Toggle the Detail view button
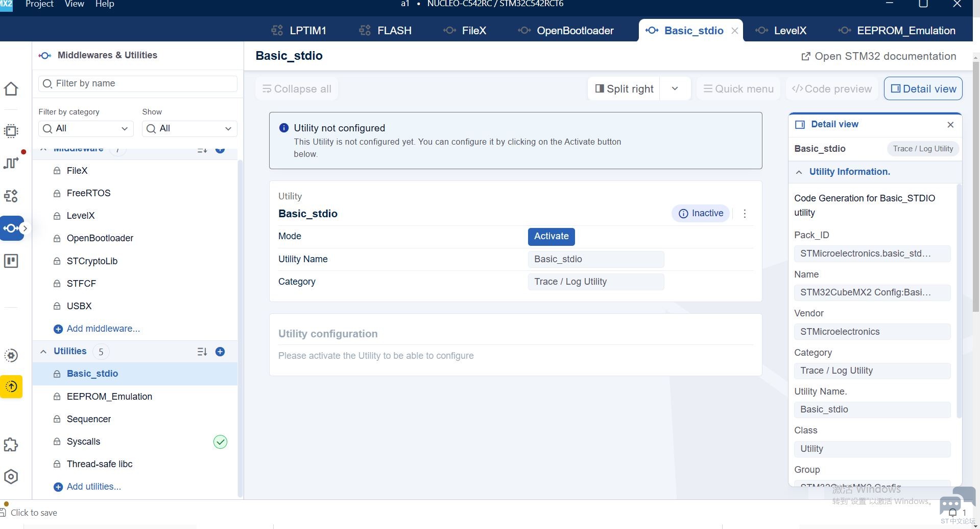980x529 pixels. pos(923,89)
